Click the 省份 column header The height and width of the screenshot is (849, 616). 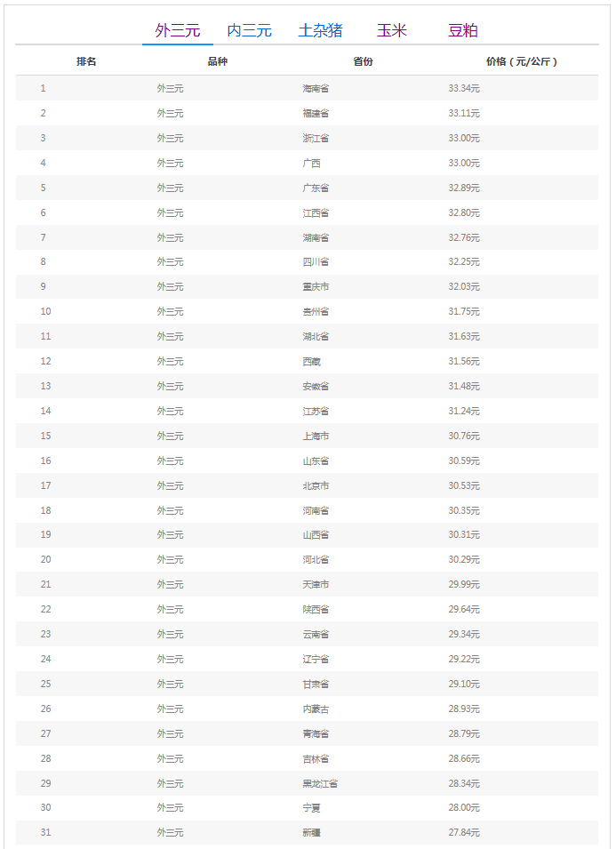(x=363, y=61)
